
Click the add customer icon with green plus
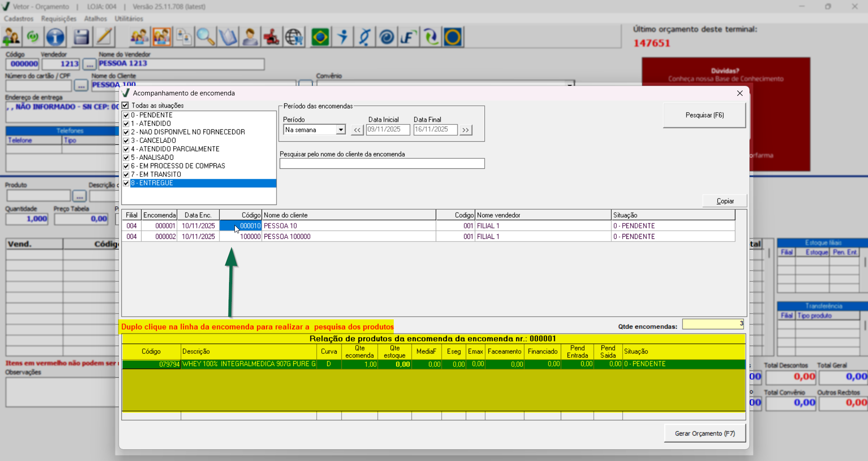click(x=11, y=37)
